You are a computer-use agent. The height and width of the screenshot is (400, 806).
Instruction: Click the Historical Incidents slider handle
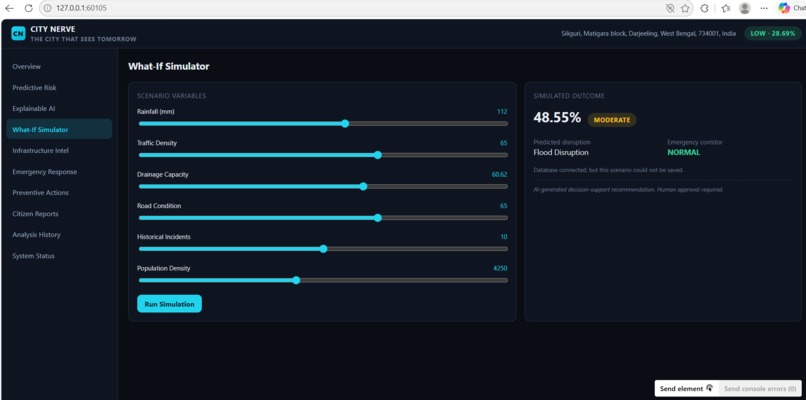(323, 249)
